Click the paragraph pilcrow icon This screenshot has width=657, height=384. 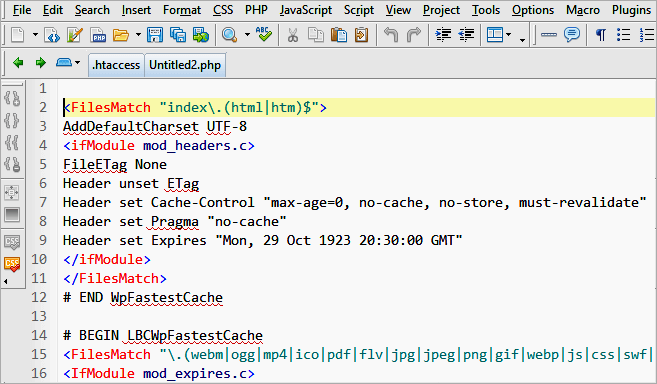(x=601, y=35)
